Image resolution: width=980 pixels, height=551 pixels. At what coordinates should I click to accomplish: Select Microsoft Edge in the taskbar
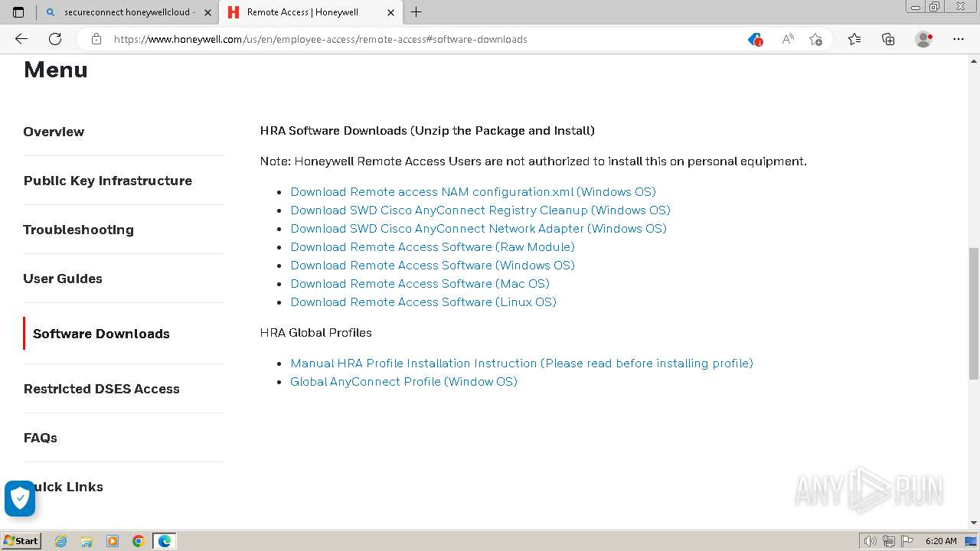pyautogui.click(x=165, y=541)
